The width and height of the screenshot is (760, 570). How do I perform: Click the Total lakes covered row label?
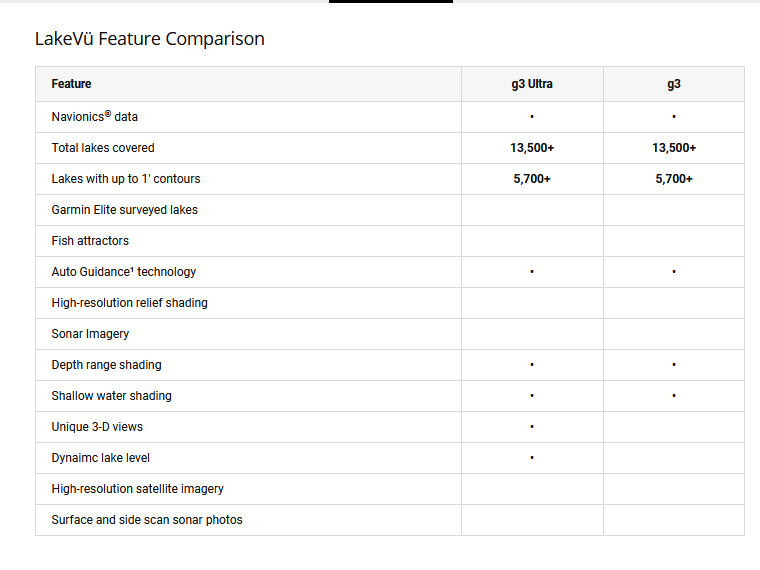click(x=103, y=148)
